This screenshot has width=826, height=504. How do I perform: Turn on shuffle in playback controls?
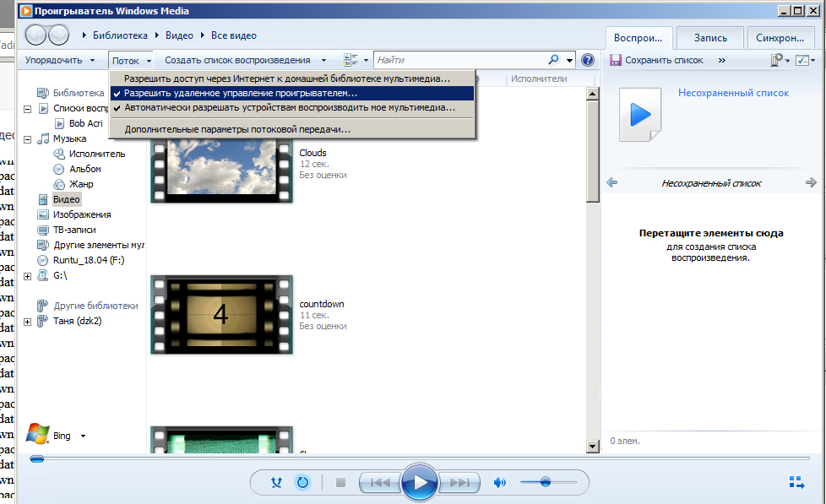pos(276,483)
